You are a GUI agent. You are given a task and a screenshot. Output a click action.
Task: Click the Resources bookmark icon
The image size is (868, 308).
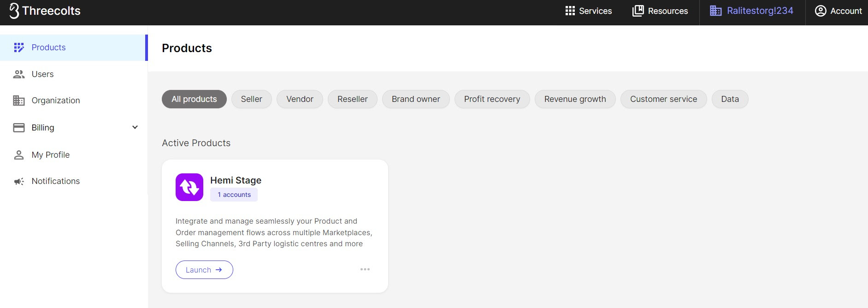(638, 11)
